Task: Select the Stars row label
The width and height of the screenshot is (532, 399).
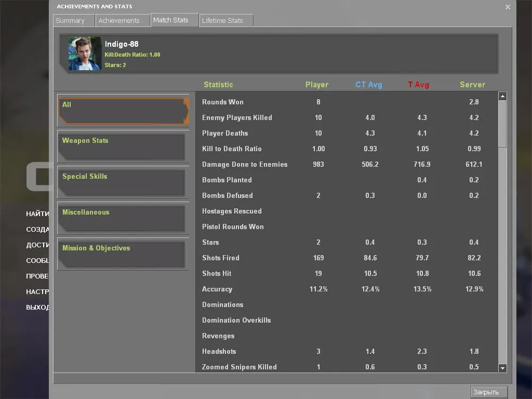Action: coord(210,243)
